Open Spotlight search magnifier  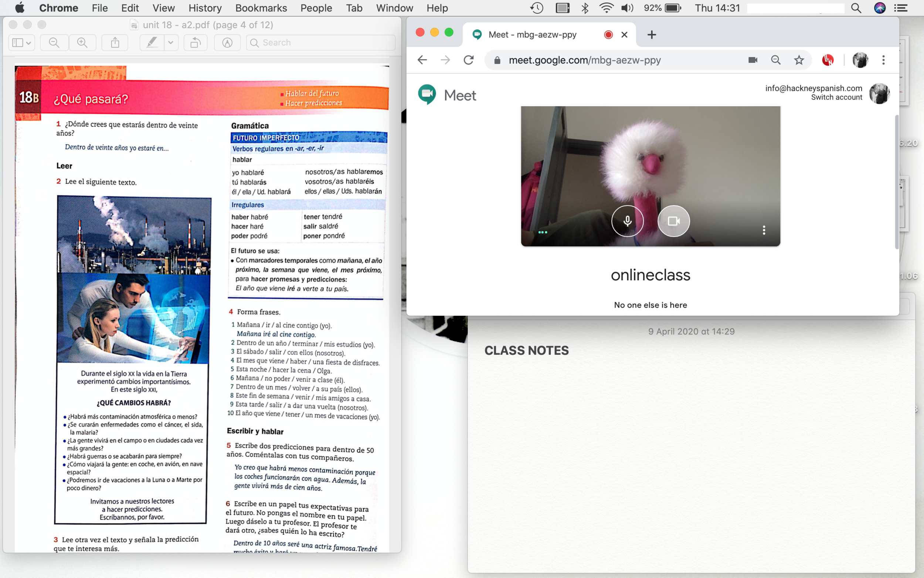pos(856,8)
